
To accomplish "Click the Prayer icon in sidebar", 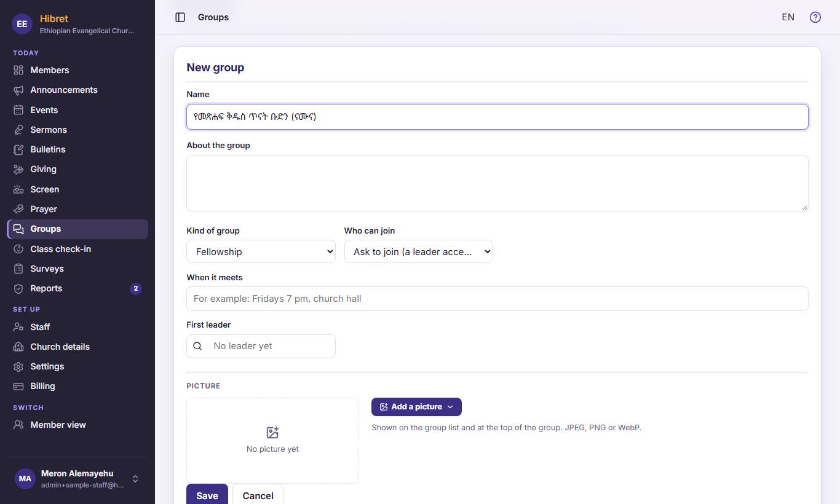I will point(18,209).
